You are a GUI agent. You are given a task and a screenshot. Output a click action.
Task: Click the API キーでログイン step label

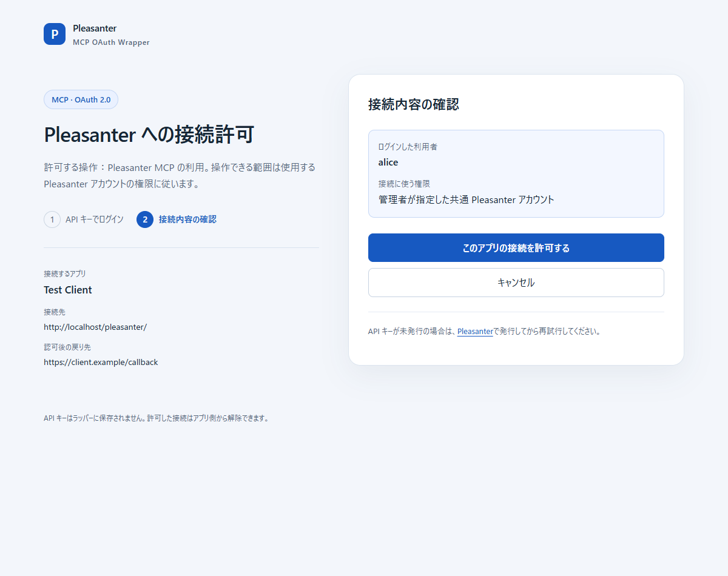95,219
